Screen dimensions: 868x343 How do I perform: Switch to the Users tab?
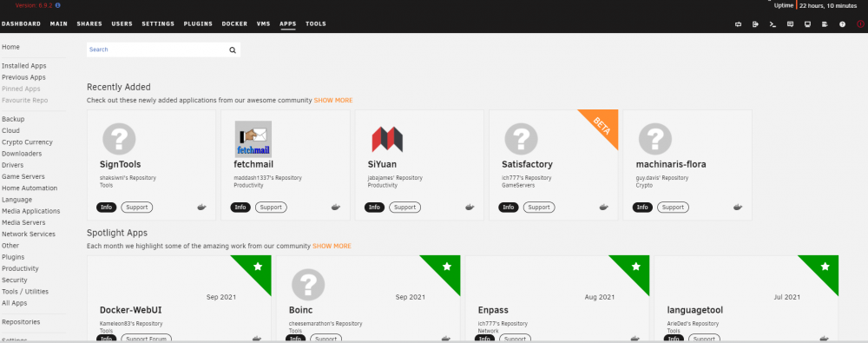click(x=122, y=23)
